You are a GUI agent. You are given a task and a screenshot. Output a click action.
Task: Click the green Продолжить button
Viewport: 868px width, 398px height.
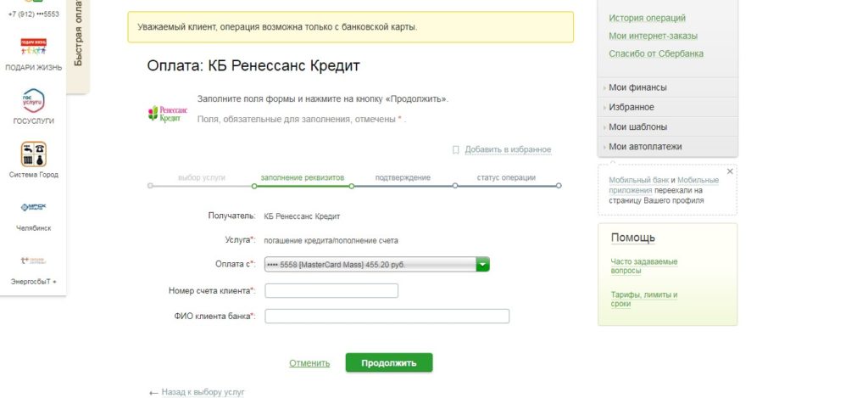388,363
